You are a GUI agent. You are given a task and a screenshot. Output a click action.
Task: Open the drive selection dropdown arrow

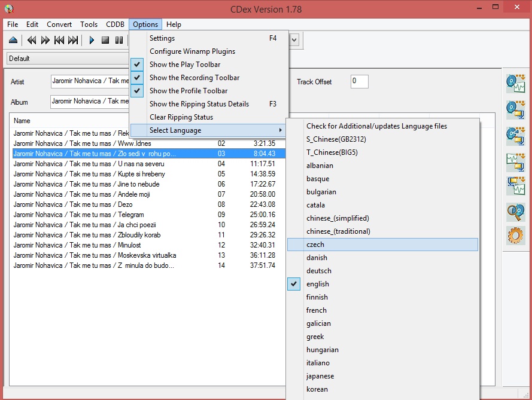[x=294, y=40]
